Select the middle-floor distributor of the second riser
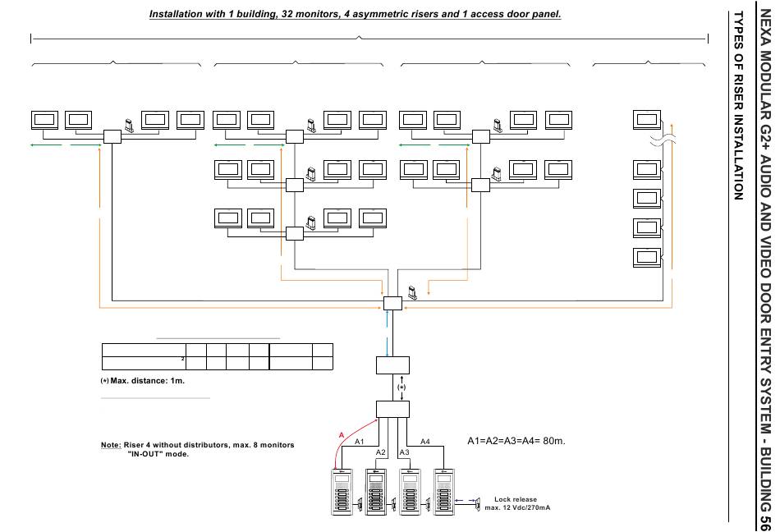 (295, 186)
